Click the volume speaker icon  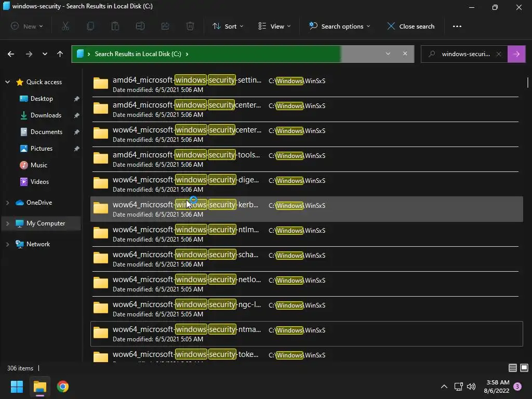[471, 387]
